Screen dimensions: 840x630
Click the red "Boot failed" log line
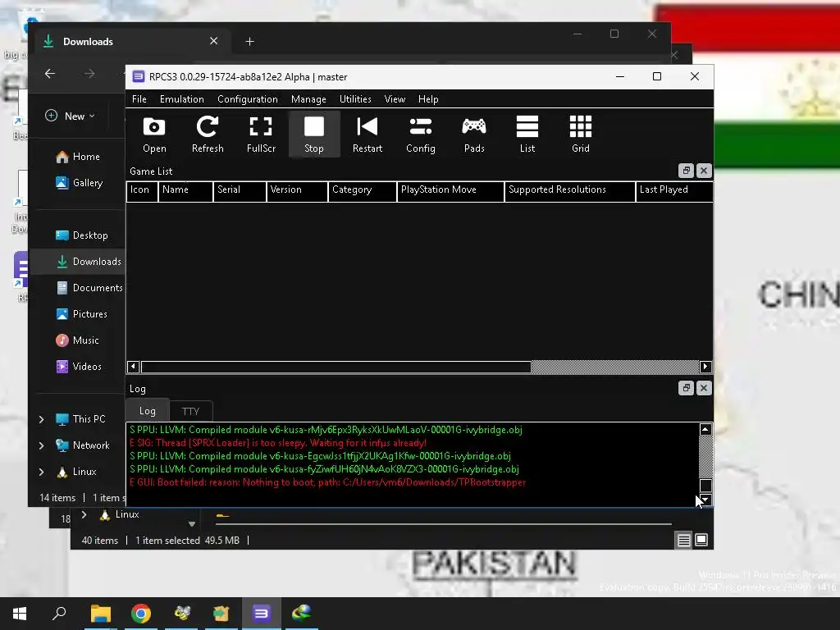pos(327,482)
